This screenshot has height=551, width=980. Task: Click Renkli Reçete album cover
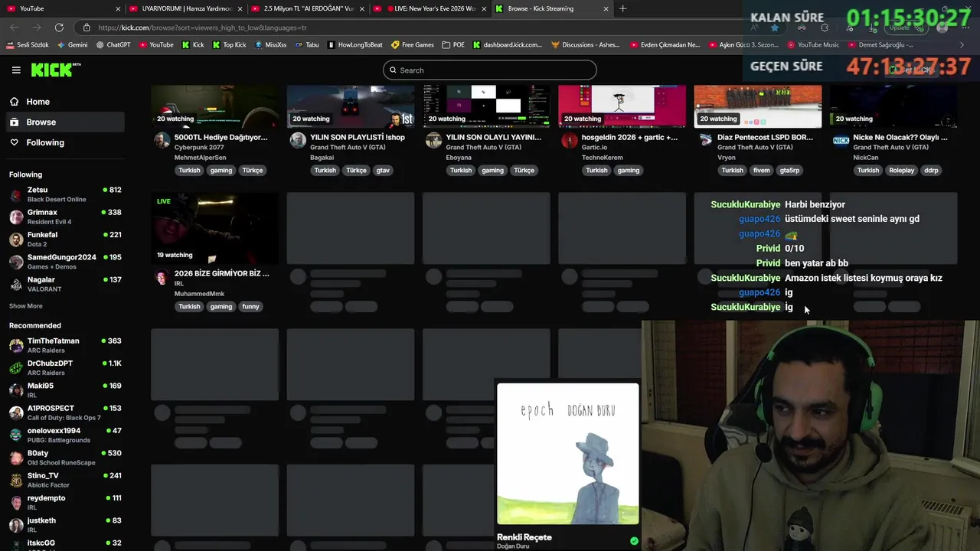(567, 454)
